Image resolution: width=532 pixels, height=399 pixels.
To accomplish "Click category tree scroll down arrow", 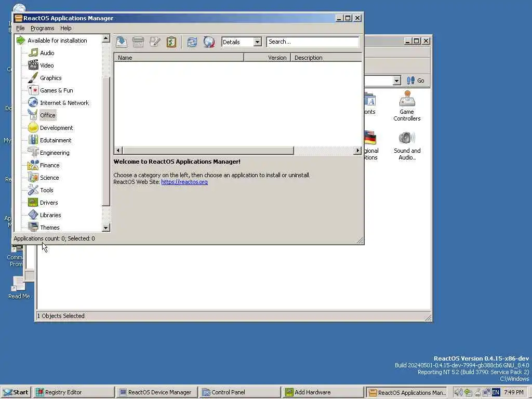I will pyautogui.click(x=106, y=228).
